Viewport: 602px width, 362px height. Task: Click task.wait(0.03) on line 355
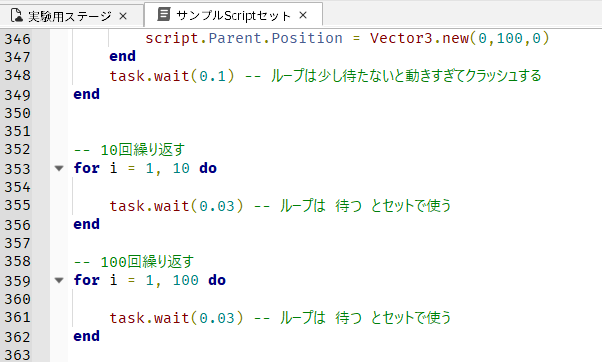pyautogui.click(x=176, y=206)
